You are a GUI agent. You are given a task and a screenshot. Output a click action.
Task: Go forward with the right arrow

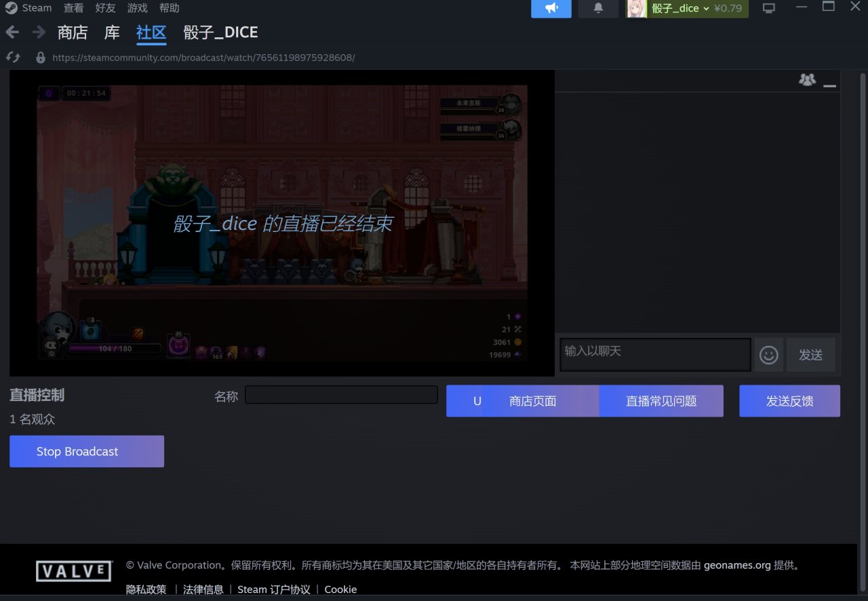coord(39,32)
